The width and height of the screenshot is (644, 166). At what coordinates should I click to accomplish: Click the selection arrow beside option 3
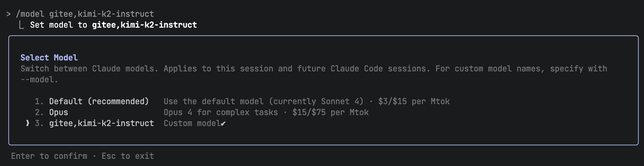pos(28,123)
